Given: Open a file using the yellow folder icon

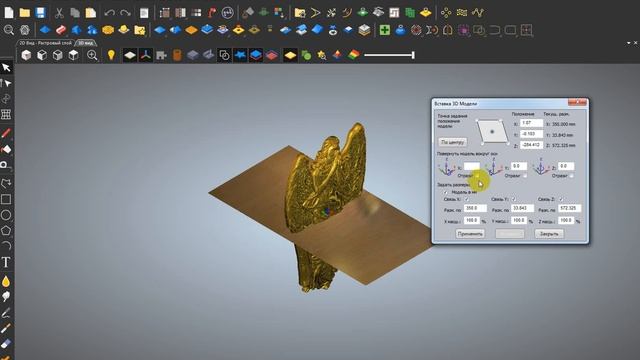Looking at the screenshot, I should click(x=24, y=13).
